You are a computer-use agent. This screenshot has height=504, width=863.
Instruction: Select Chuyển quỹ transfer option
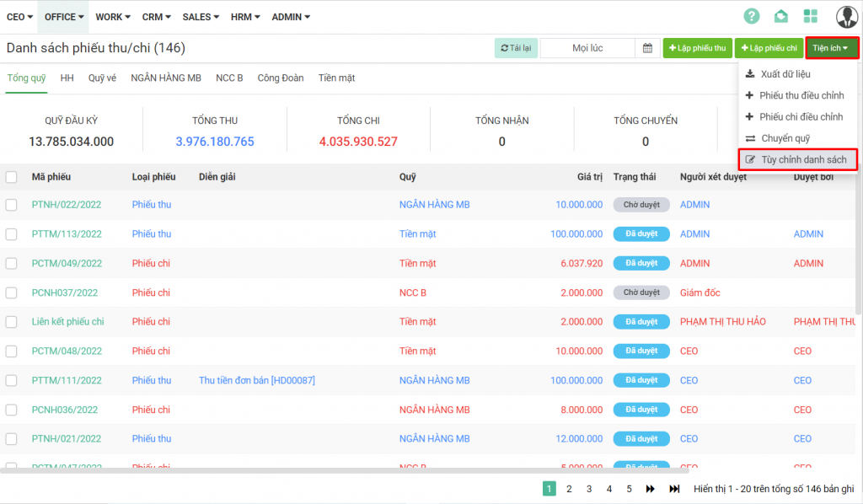click(x=785, y=138)
